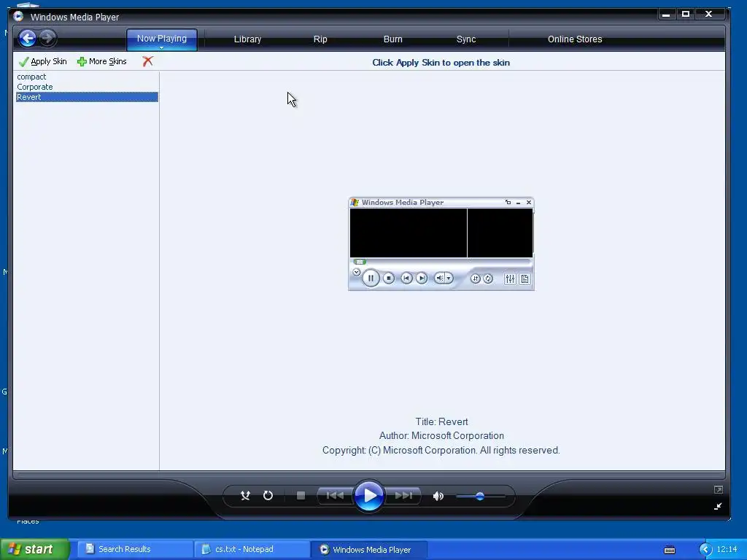Image resolution: width=747 pixels, height=560 pixels.
Task: Switch to full screen view icon
Action: click(719, 489)
